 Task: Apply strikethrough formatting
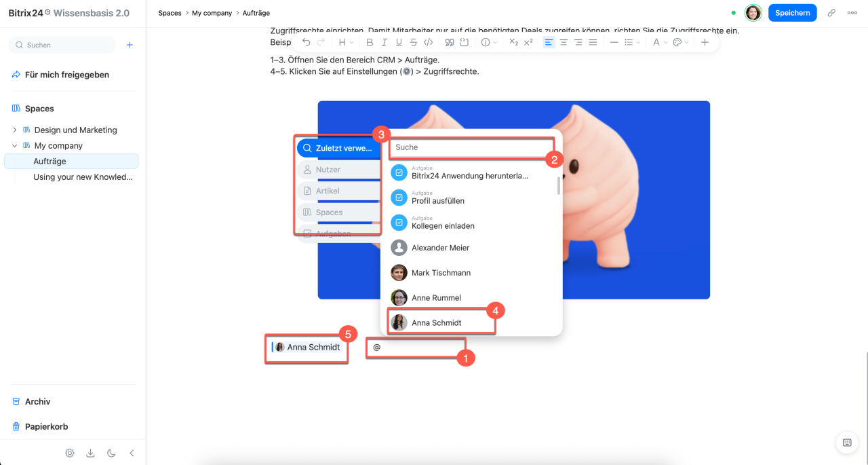tap(414, 42)
